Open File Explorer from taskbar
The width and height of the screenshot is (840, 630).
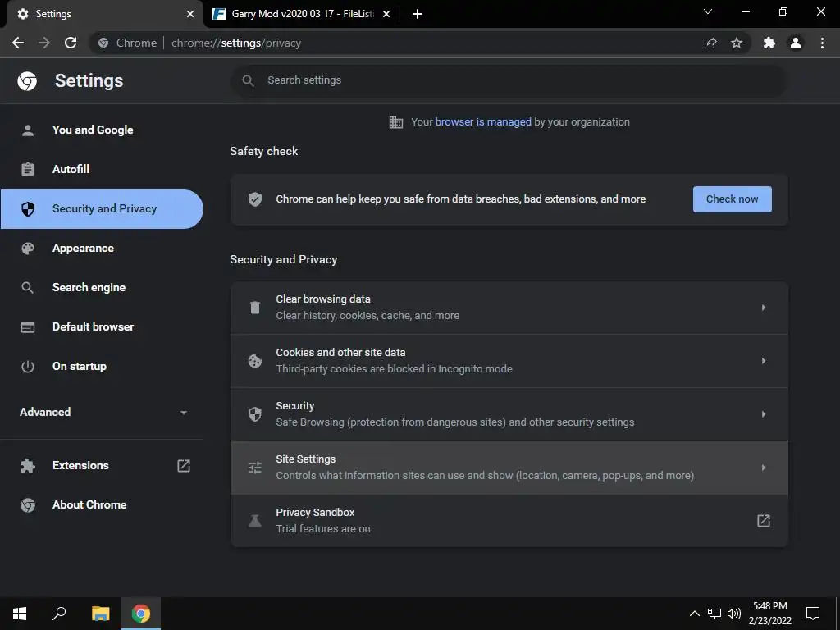[100, 614]
